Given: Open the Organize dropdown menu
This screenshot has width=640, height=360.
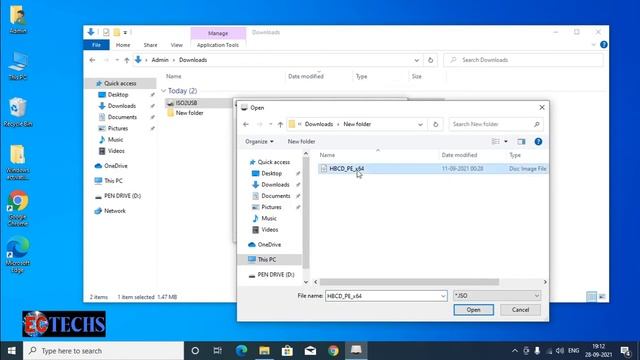Looking at the screenshot, I should (x=259, y=142).
